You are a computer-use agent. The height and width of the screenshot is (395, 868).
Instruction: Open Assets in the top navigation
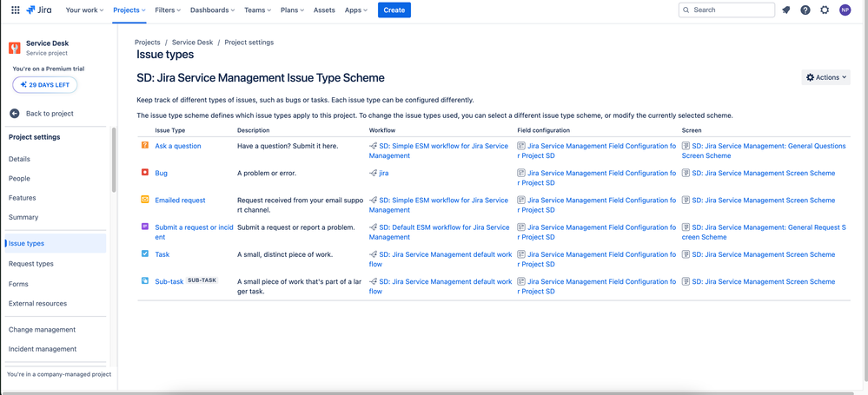tap(324, 10)
